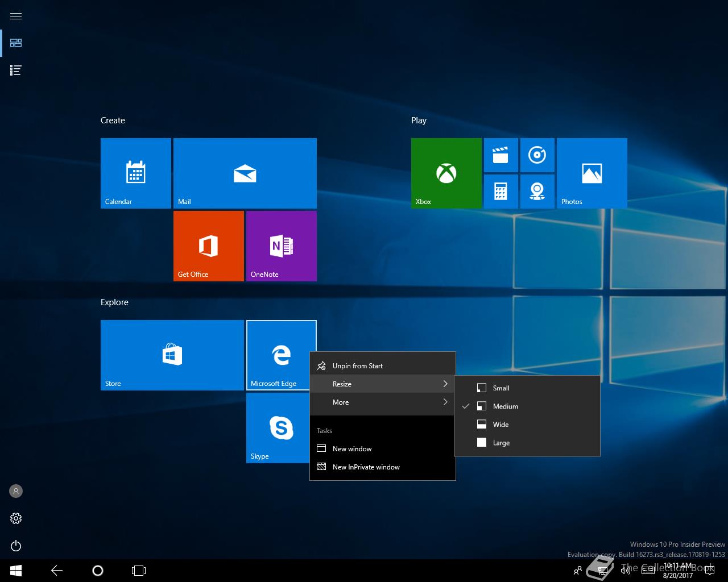Click the Microsoft Edge tile

click(x=282, y=355)
